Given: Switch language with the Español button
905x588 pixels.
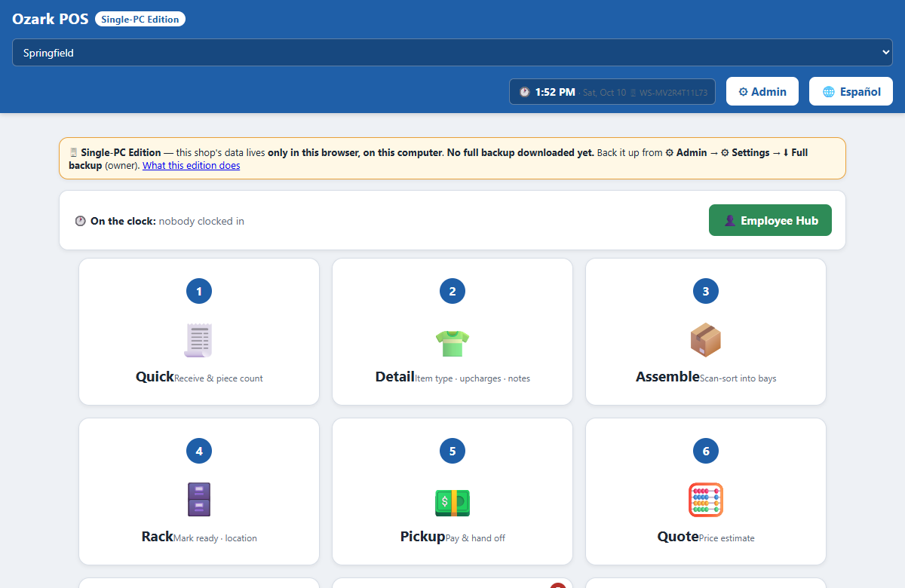Looking at the screenshot, I should pos(851,91).
